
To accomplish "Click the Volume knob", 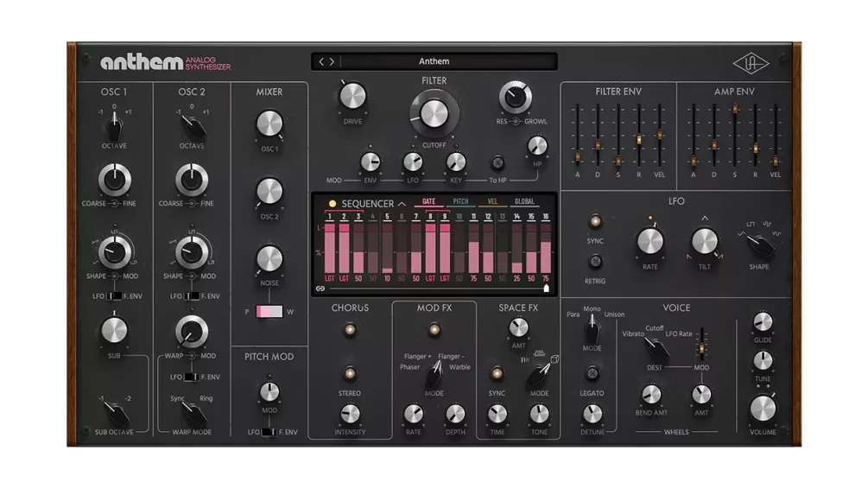I will (762, 409).
